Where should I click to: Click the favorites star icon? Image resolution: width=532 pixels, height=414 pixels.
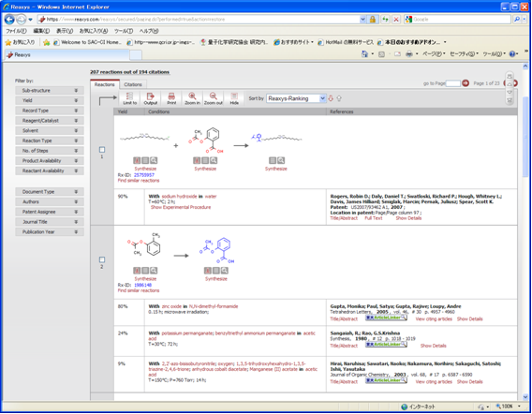tap(8, 42)
